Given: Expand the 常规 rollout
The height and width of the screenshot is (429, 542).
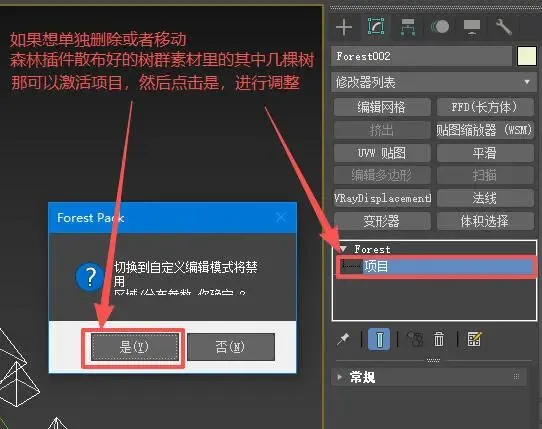Looking at the screenshot, I should 430,377.
